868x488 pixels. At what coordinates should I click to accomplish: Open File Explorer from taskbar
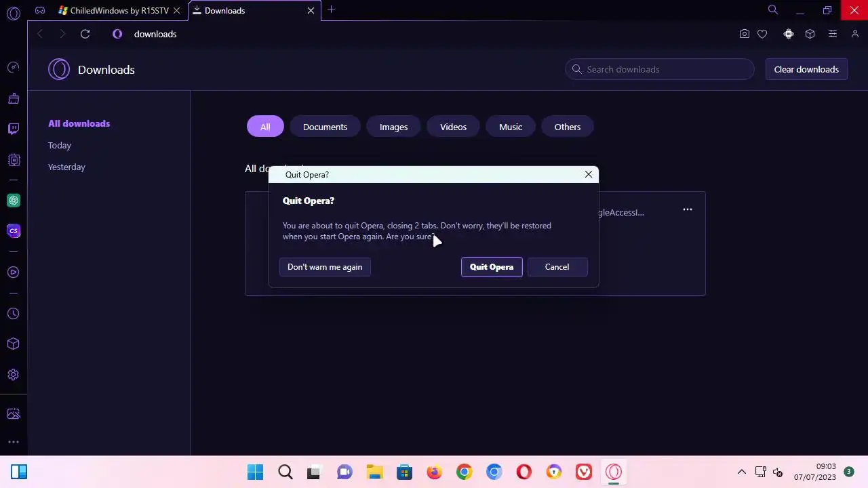click(x=374, y=472)
